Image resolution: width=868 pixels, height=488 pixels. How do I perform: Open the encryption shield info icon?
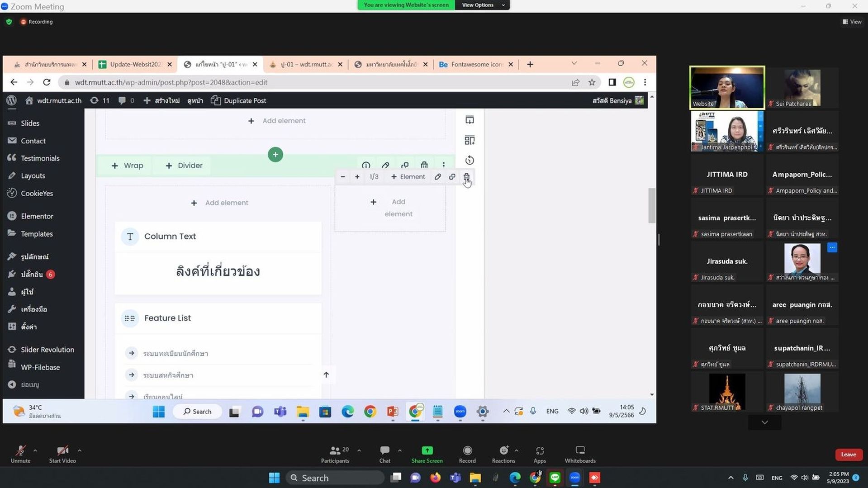coord(9,22)
